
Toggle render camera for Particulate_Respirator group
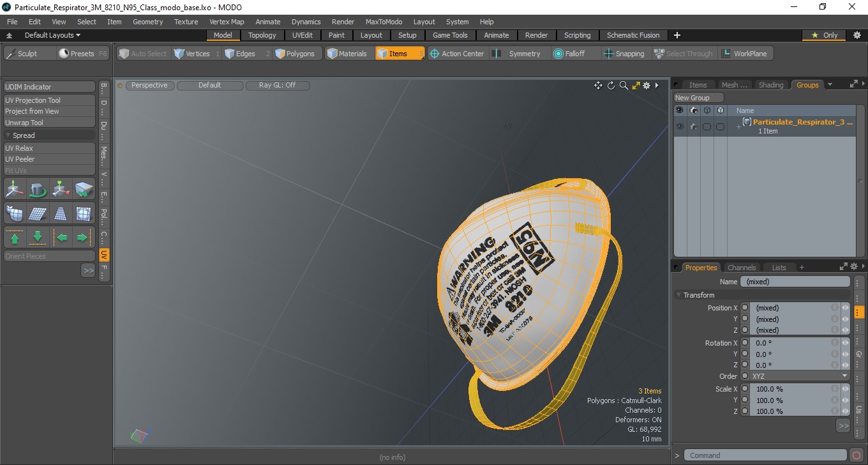(x=694, y=126)
